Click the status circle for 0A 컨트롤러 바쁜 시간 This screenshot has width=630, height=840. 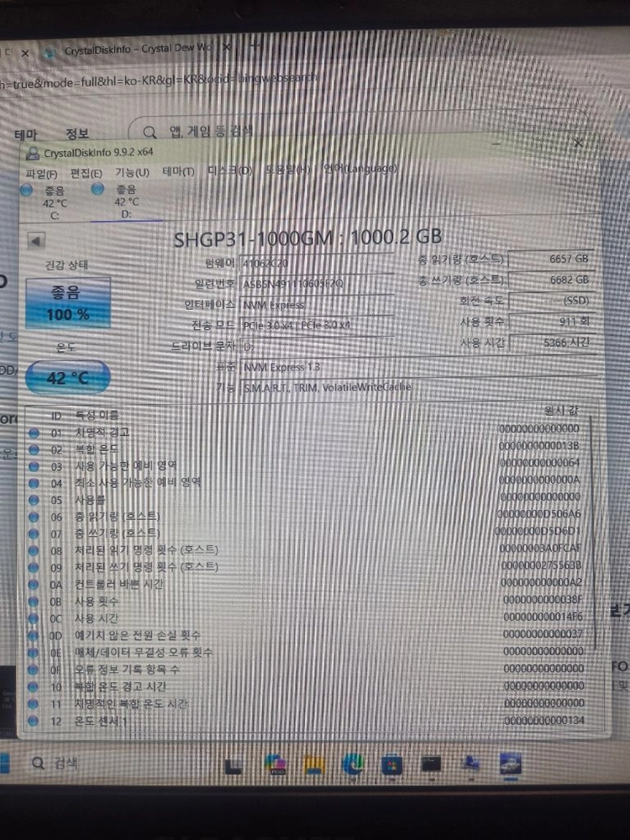coord(34,585)
